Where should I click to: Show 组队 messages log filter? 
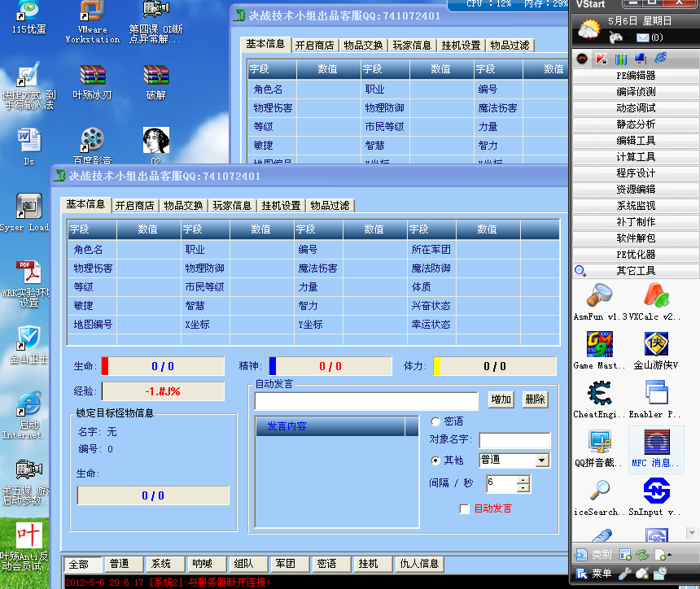247,564
